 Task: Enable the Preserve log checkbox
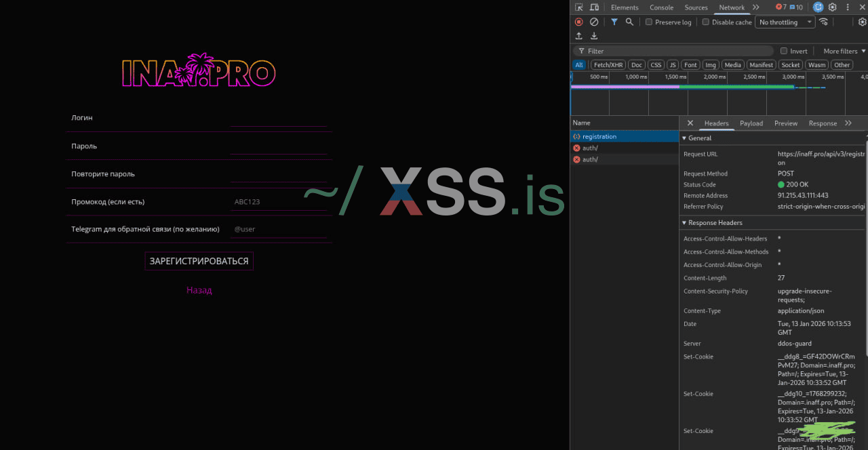(x=649, y=22)
